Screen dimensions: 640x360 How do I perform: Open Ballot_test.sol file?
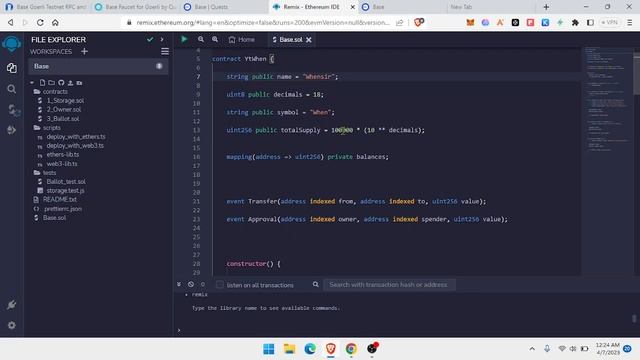pyautogui.click(x=66, y=182)
